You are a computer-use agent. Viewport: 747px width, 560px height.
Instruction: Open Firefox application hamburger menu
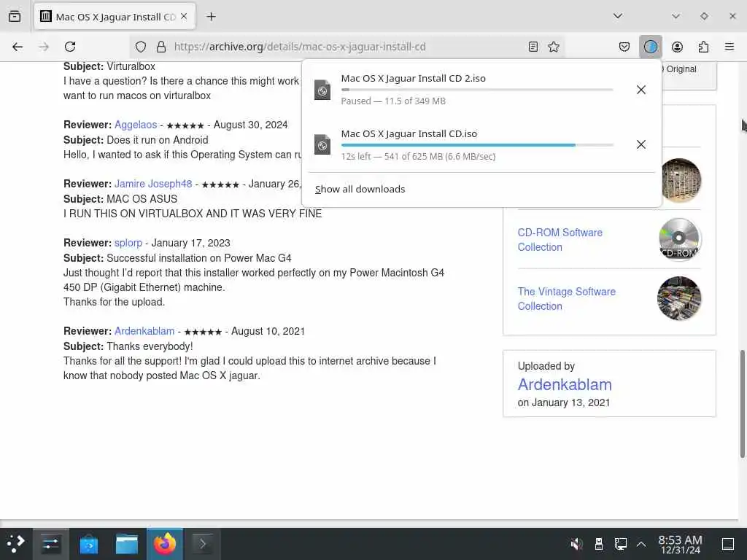point(729,47)
